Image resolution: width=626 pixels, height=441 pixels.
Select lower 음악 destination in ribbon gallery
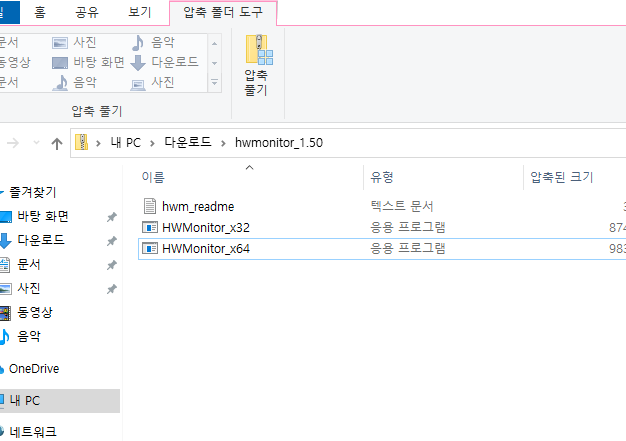click(74, 83)
